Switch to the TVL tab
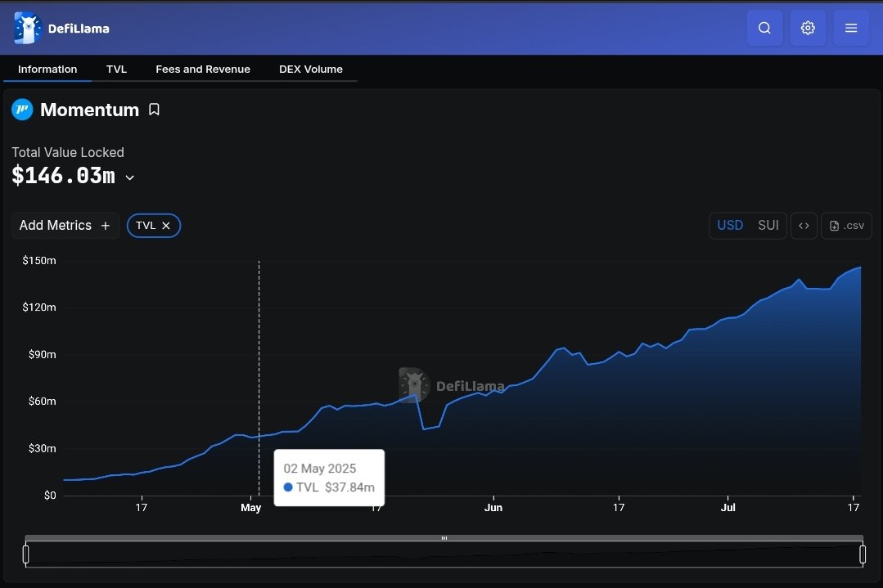Viewport: 883px width, 588px height. coord(116,70)
